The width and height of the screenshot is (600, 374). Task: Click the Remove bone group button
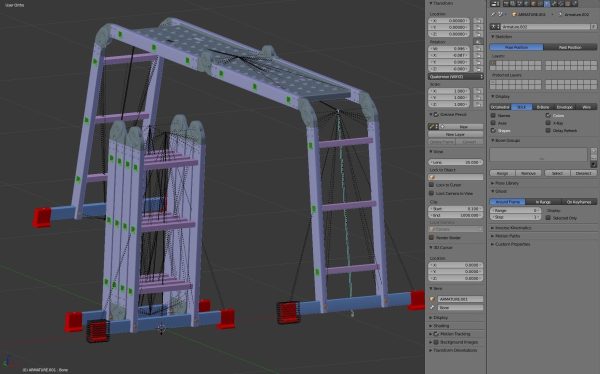tap(528, 173)
